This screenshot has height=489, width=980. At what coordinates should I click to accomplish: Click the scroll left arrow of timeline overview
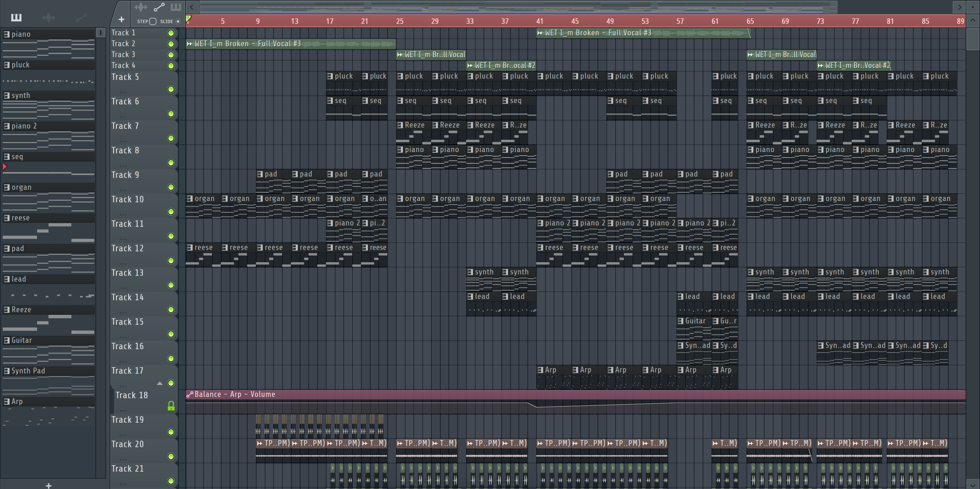[x=192, y=7]
